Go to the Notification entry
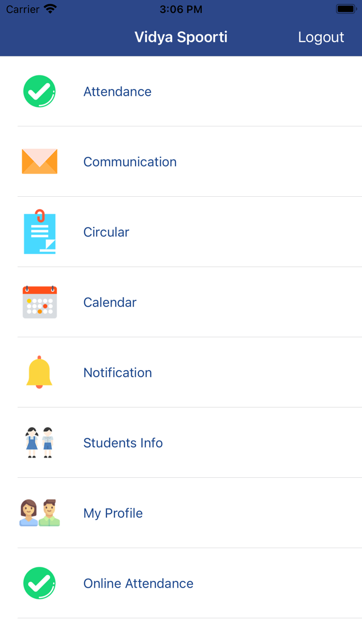Screen dimensions: 362x644 pos(117,373)
